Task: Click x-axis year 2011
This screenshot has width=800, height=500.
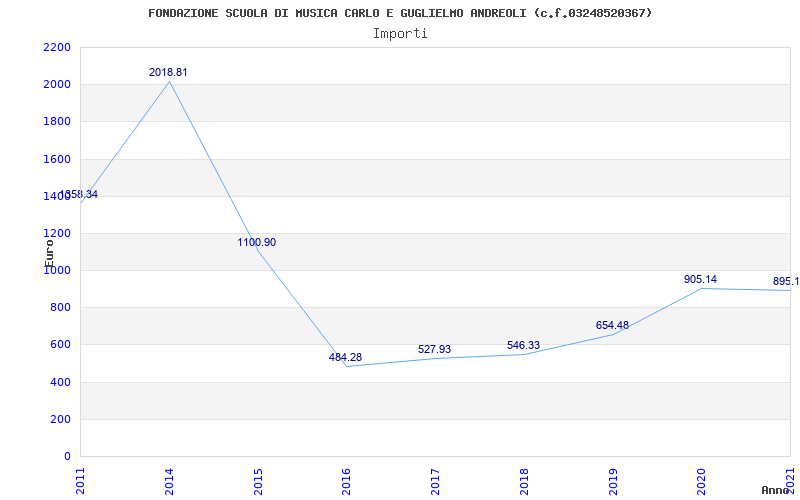Action: point(81,481)
